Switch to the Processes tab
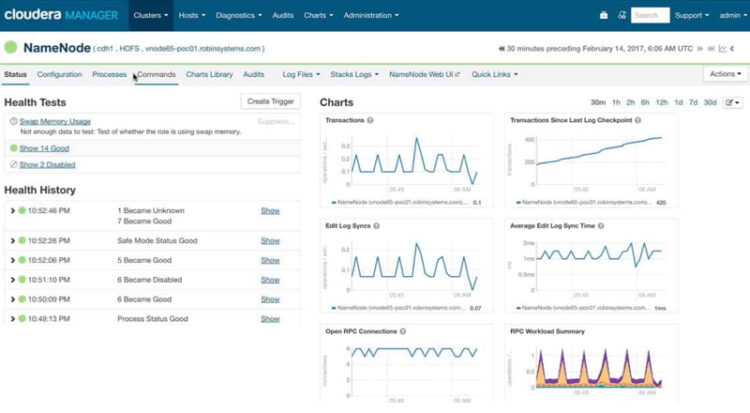This screenshot has height=413, width=750. (109, 75)
